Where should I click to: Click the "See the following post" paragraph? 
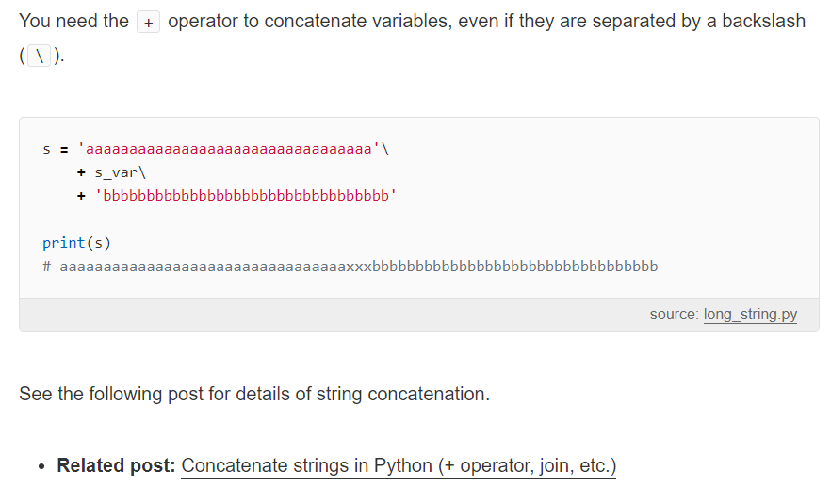[x=254, y=394]
